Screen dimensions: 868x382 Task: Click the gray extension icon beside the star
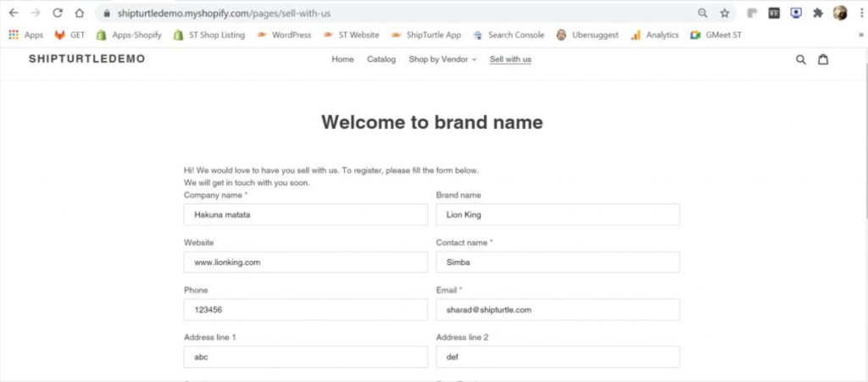click(x=752, y=14)
